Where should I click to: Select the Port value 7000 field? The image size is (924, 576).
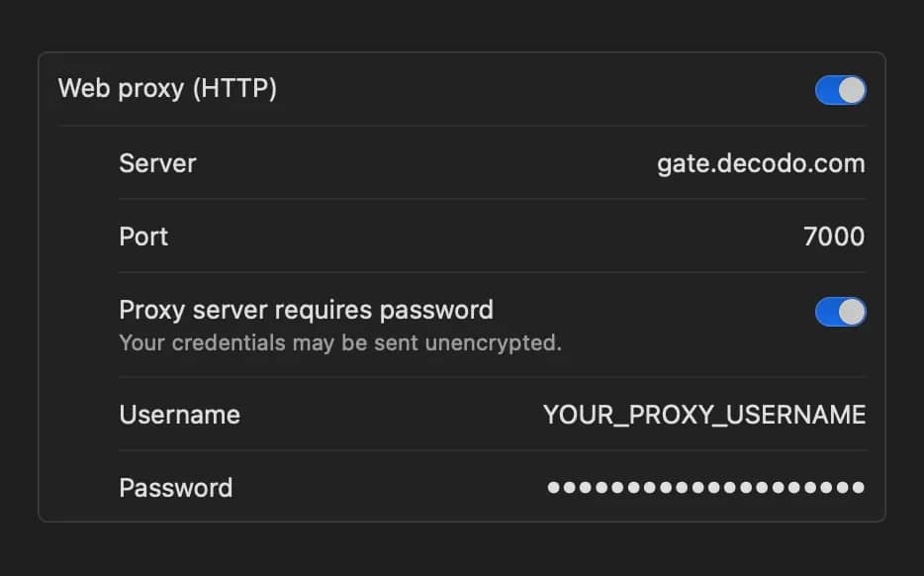point(834,237)
